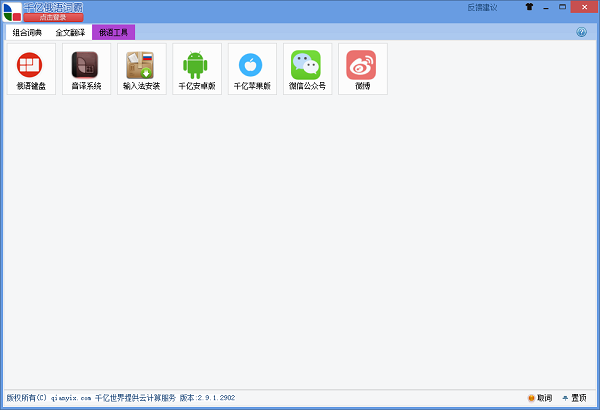Open the 俄语键盘 Russian keyboard tool
This screenshot has height=410, width=600.
pos(31,68)
